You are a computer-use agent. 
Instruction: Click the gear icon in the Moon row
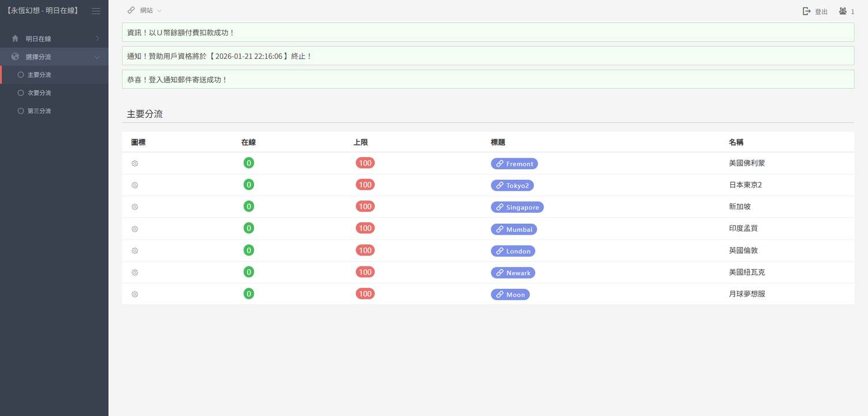point(134,294)
